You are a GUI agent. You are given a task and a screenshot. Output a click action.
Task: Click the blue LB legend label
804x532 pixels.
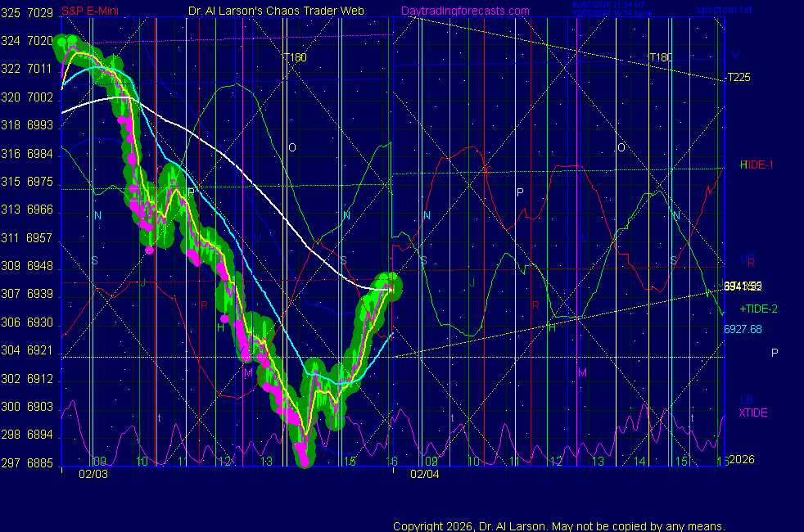tap(746, 400)
